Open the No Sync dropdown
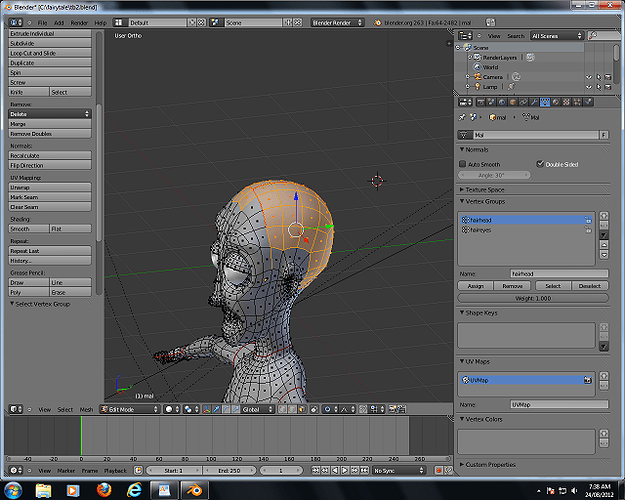Viewport: 625px width, 500px height. click(x=399, y=470)
